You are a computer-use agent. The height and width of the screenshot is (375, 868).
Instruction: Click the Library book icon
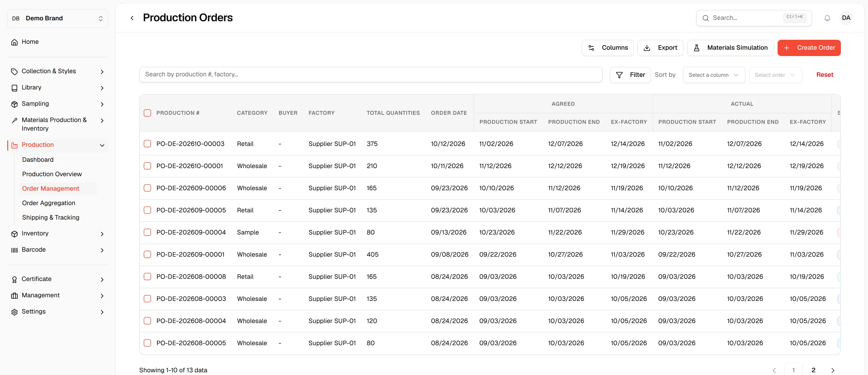point(14,88)
